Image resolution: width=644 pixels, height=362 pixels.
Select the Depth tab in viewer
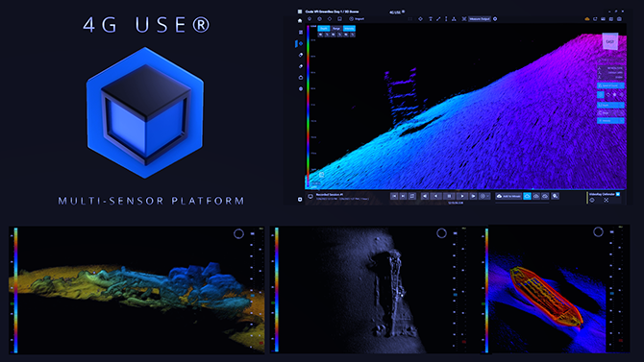324,28
